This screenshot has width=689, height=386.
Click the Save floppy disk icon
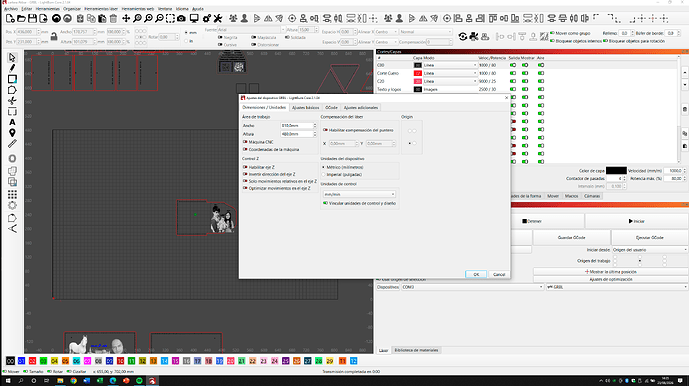(x=32, y=18)
